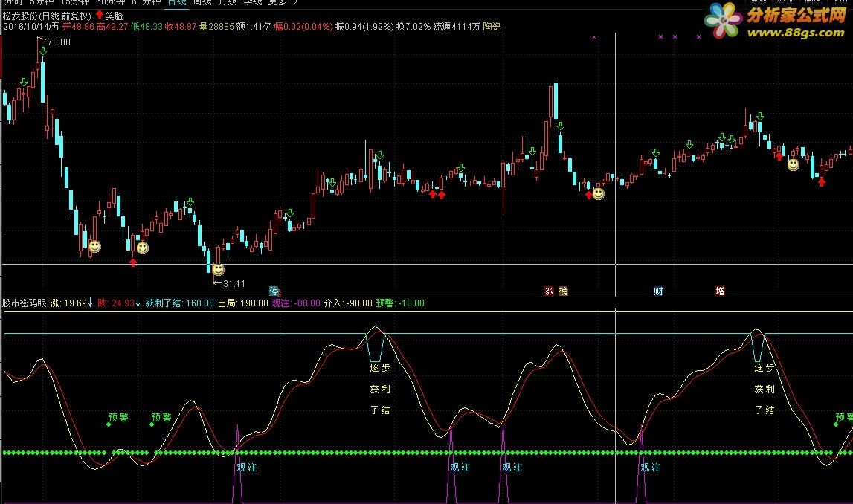Image resolution: width=853 pixels, height=504 pixels.
Task: Click the 跌: 24.93 indicator value
Action: point(118,303)
